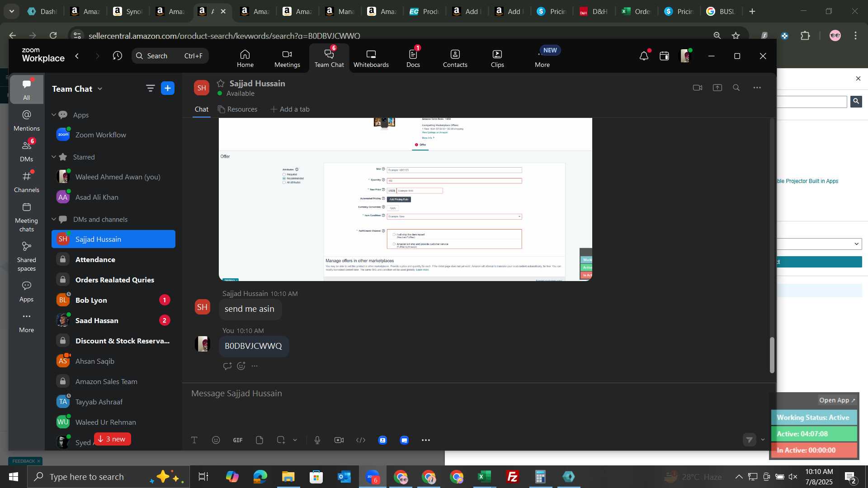868x488 pixels.
Task: Open the Meetings section
Action: (x=287, y=58)
